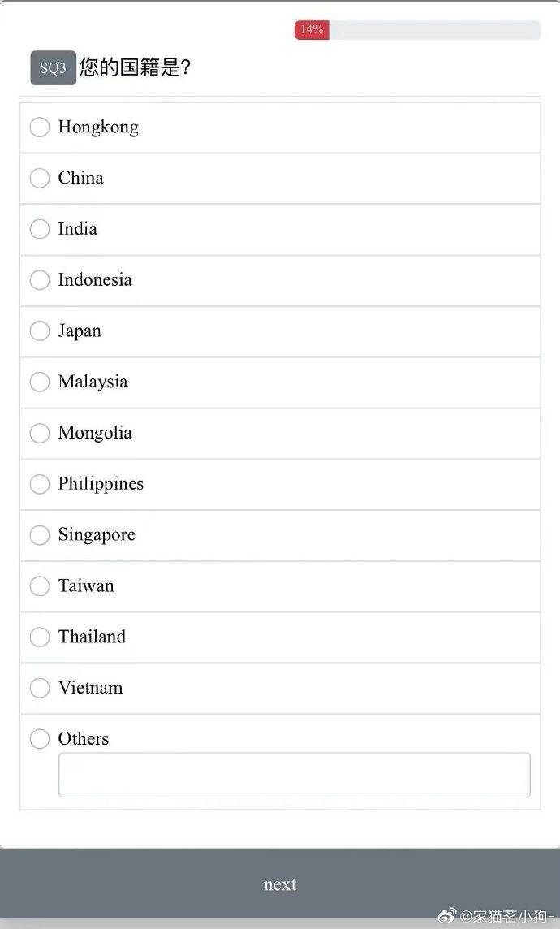The image size is (560, 929).
Task: Select Singapore radio button
Action: point(40,535)
